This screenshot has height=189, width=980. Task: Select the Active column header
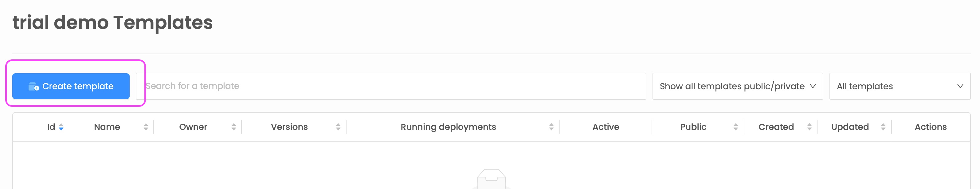[605, 127]
